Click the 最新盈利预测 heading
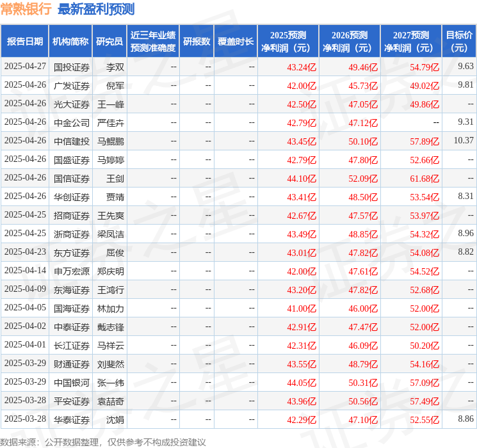The height and width of the screenshot is (448, 477). click(96, 9)
